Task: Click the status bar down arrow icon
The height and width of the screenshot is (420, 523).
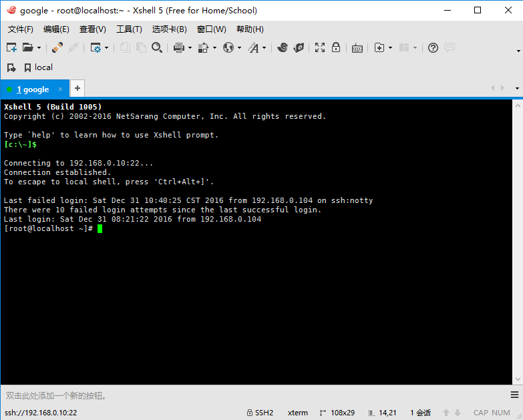Action: 458,413
